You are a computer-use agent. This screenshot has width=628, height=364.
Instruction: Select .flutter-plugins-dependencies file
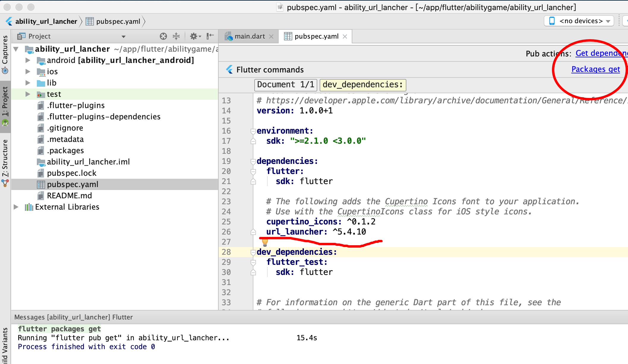(x=104, y=117)
